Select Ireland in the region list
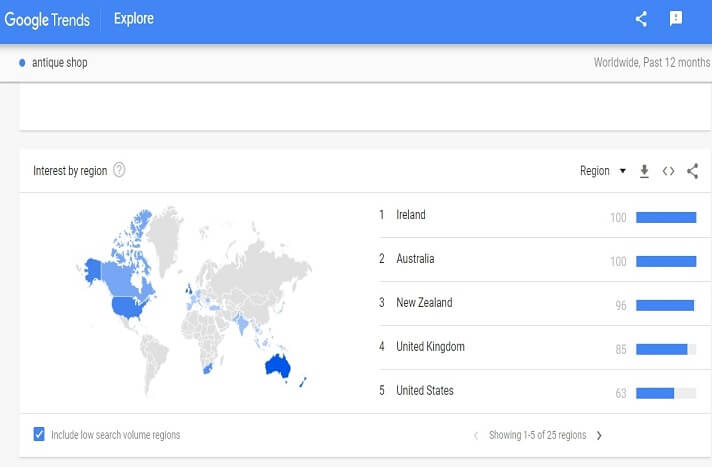Image resolution: width=712 pixels, height=467 pixels. click(410, 215)
